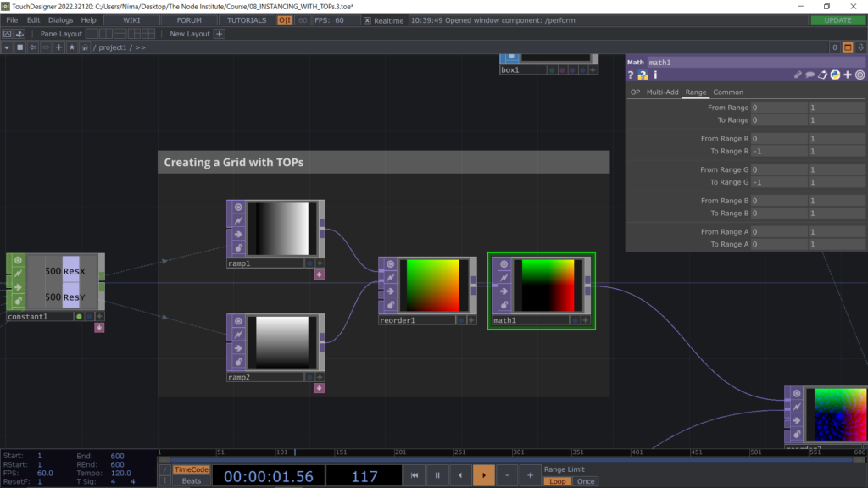Click the home network icon in path bar
868x488 pixels.
point(85,47)
